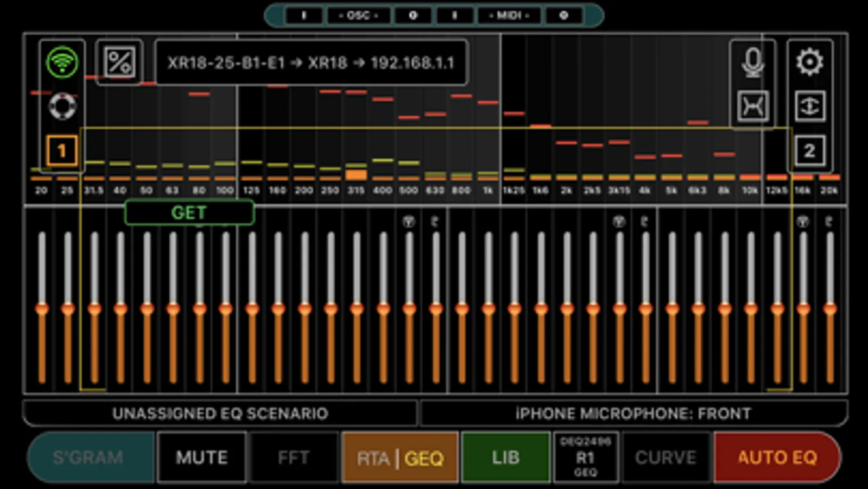The height and width of the screenshot is (489, 868).
Task: Open the Unassigned EQ Scenario selector
Action: 220,413
